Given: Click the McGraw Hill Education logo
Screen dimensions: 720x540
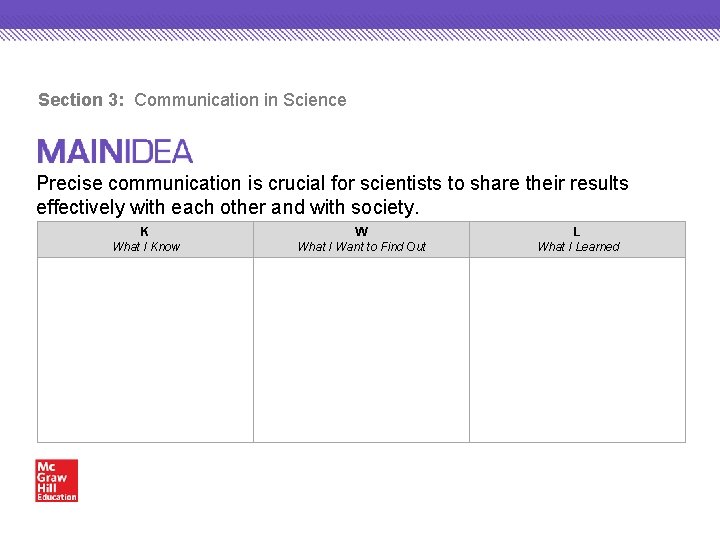Looking at the screenshot, I should [x=56, y=480].
